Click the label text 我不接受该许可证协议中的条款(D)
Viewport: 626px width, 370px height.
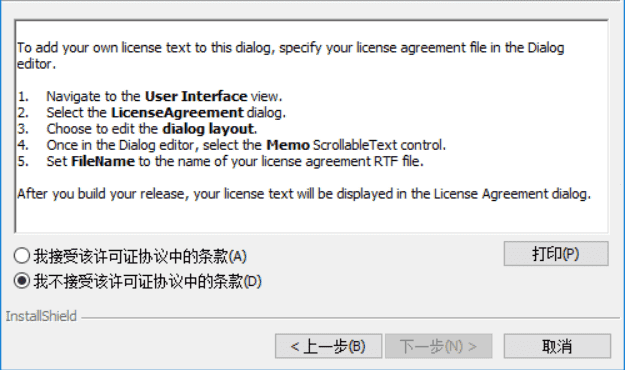(147, 281)
